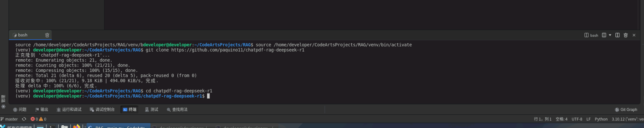Viewport: 644px width, 128px height.
Task: Open Git Graph from the panel bar
Action: 626,110
